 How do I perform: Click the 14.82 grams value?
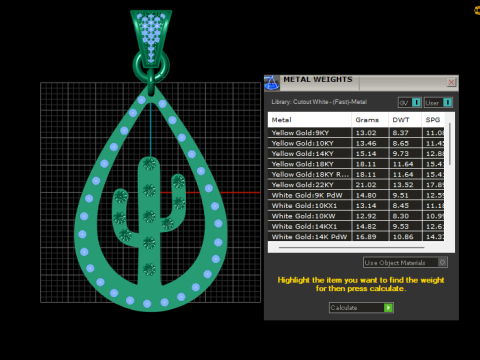click(366, 226)
